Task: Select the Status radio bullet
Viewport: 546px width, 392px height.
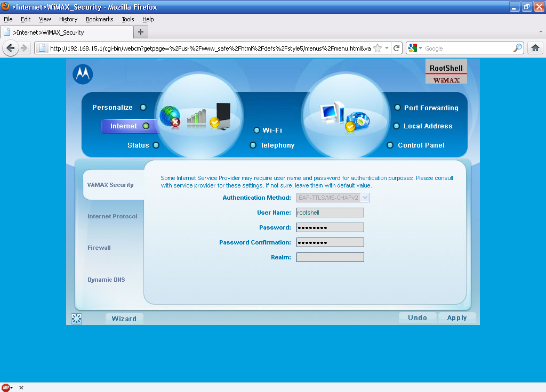Action: pos(156,145)
